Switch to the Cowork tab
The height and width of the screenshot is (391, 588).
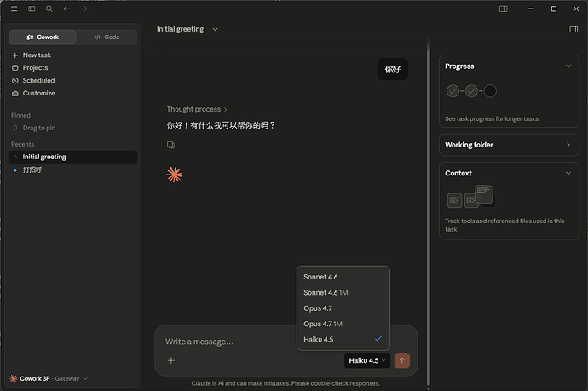[x=43, y=37]
